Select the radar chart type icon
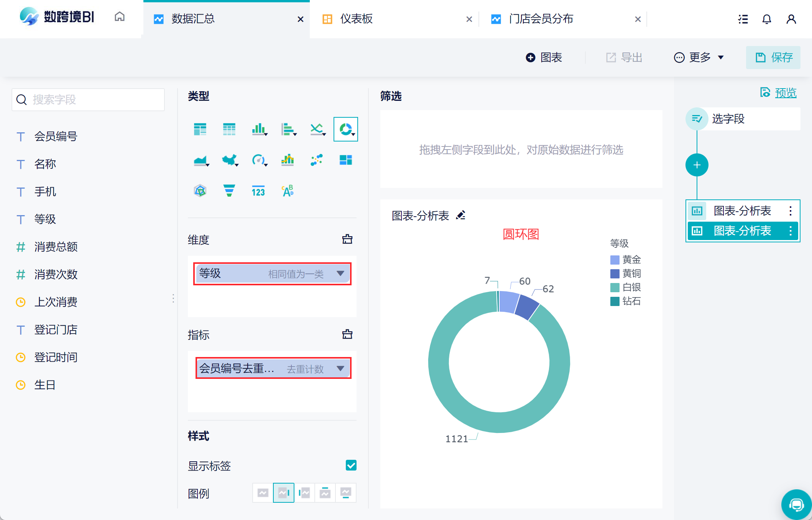Image resolution: width=812 pixels, height=520 pixels. 200,191
